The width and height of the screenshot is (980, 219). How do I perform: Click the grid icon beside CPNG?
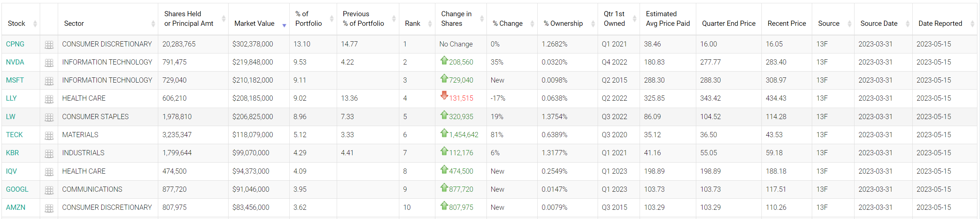pyautogui.click(x=49, y=45)
